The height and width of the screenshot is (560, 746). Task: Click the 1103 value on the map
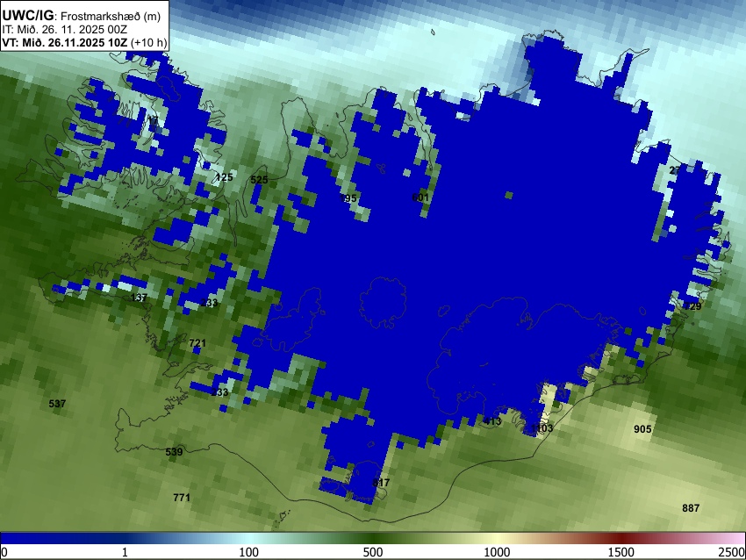tap(542, 428)
